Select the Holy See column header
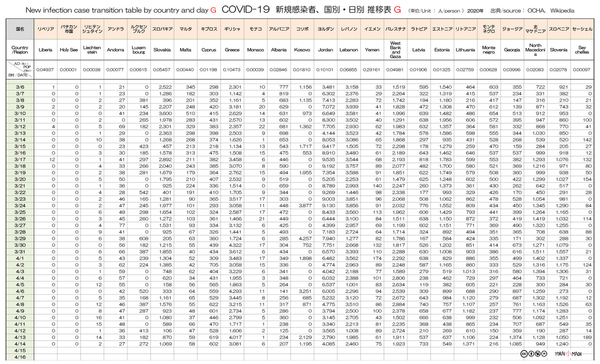 [x=68, y=50]
